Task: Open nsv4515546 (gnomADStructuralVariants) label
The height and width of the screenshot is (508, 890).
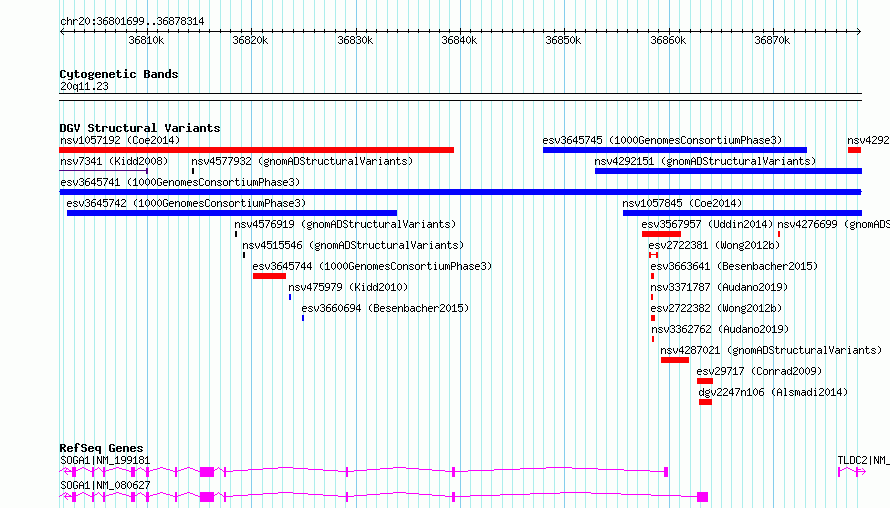Action: pyautogui.click(x=353, y=245)
